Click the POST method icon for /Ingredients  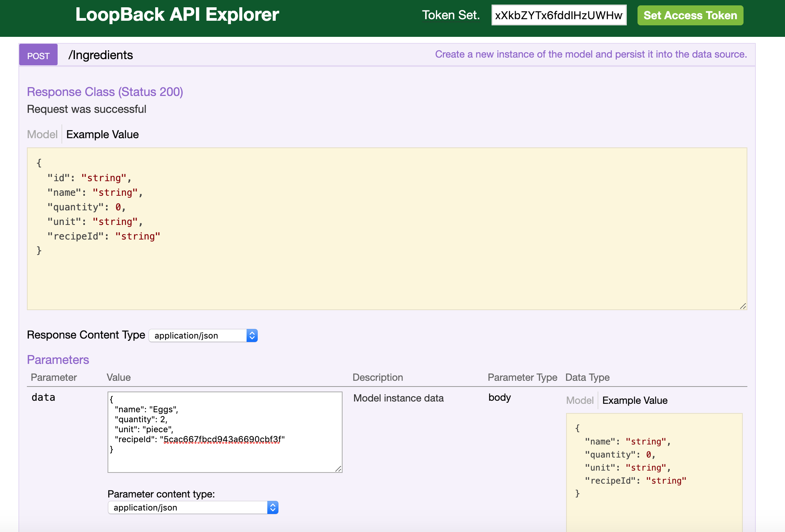pyautogui.click(x=38, y=55)
